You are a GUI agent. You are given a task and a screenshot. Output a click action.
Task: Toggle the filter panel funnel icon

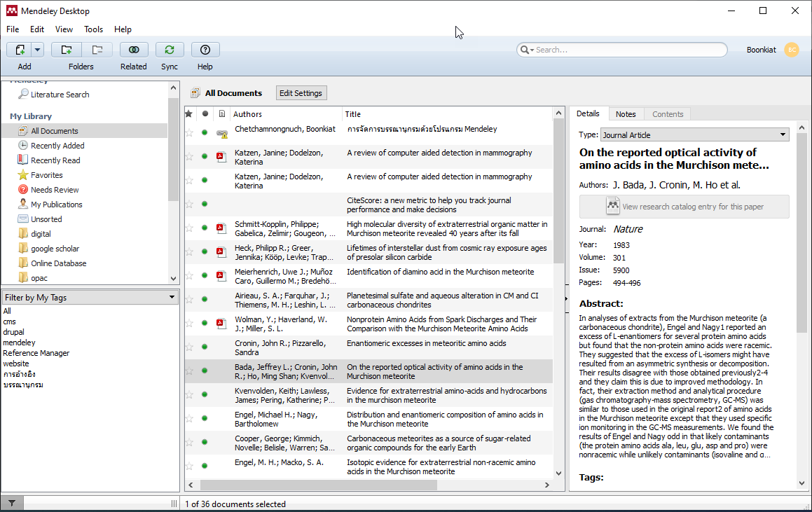pos(12,503)
